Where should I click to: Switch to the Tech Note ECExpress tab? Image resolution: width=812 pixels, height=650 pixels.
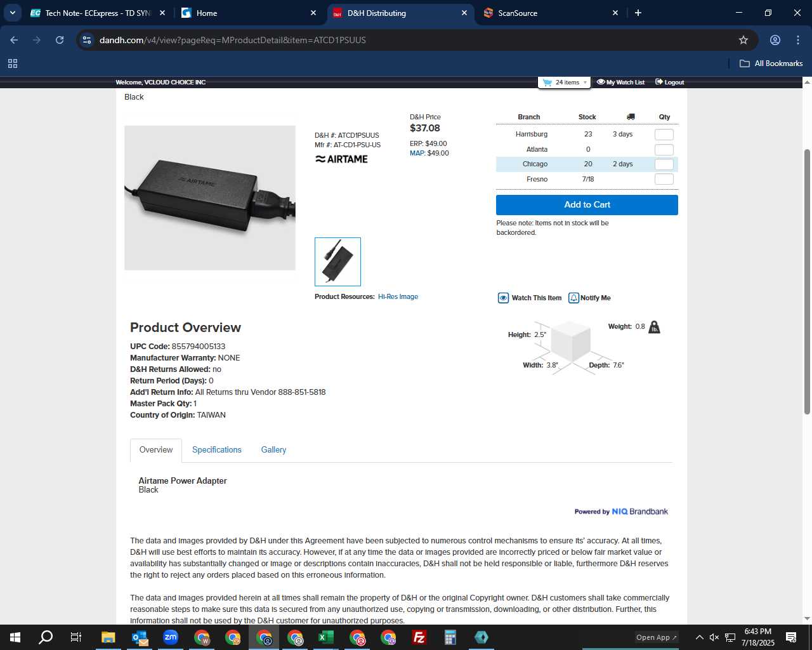click(97, 13)
